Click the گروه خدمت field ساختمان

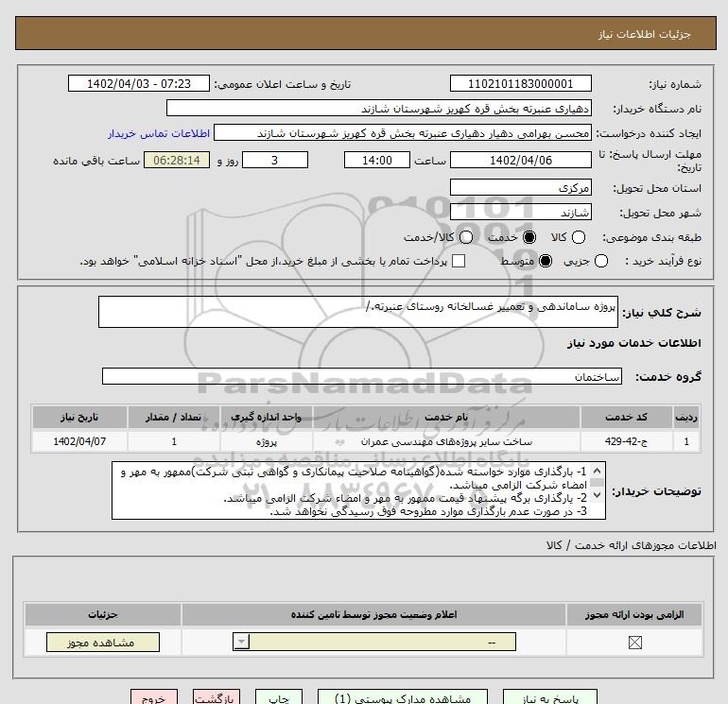pyautogui.click(x=362, y=376)
